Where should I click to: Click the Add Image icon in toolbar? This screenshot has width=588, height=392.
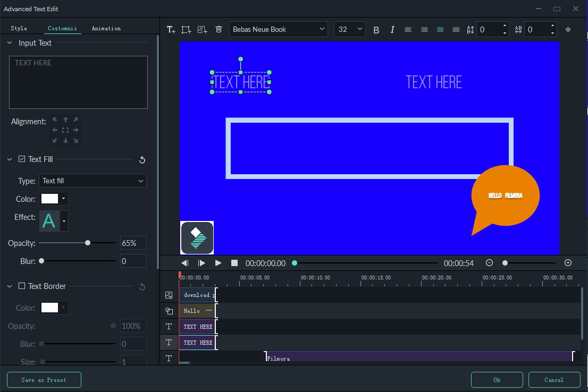(x=203, y=30)
